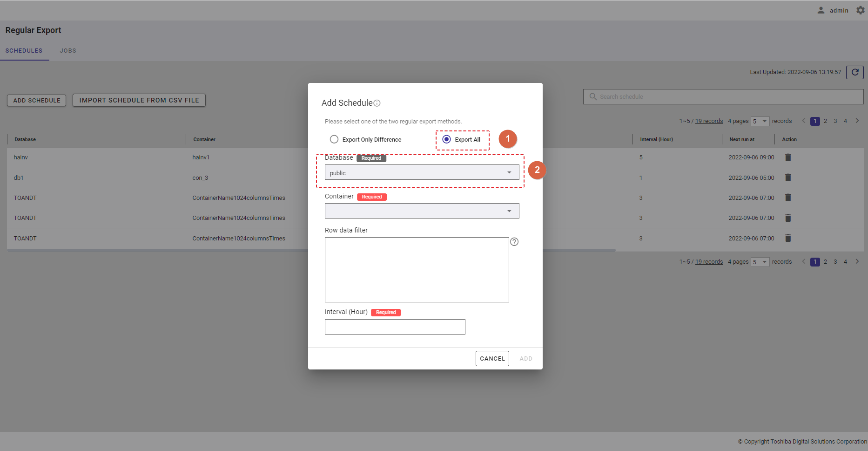Click Import Schedule From CSV File

pyautogui.click(x=139, y=100)
